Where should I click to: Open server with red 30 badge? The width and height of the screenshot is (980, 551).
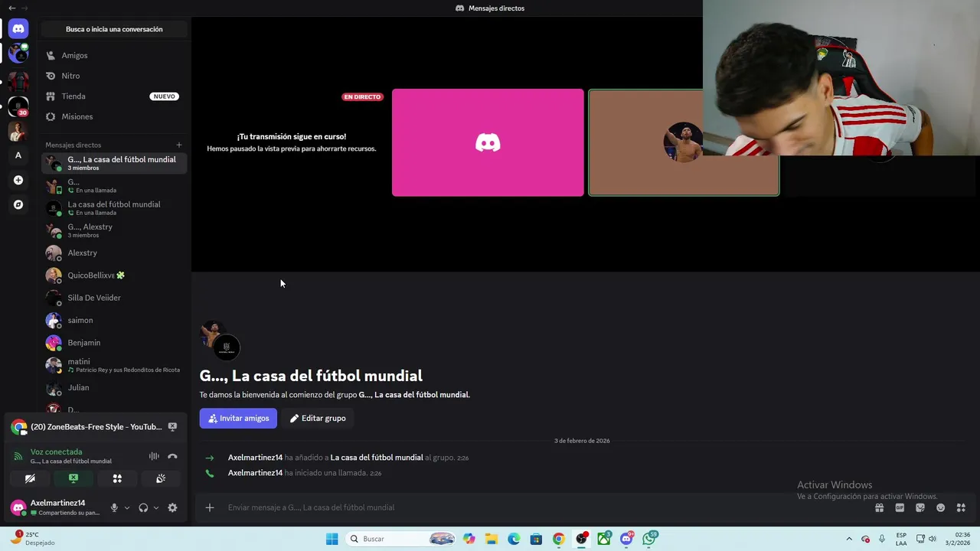point(18,106)
